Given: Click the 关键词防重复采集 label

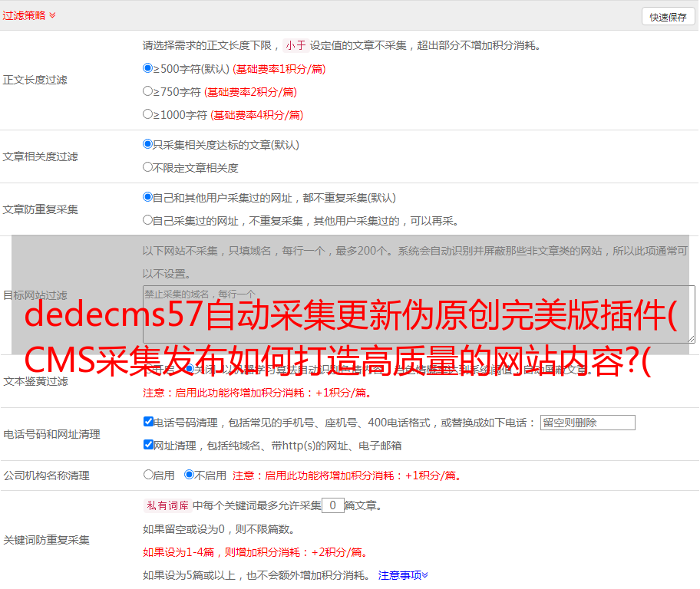Looking at the screenshot, I should [x=46, y=540].
